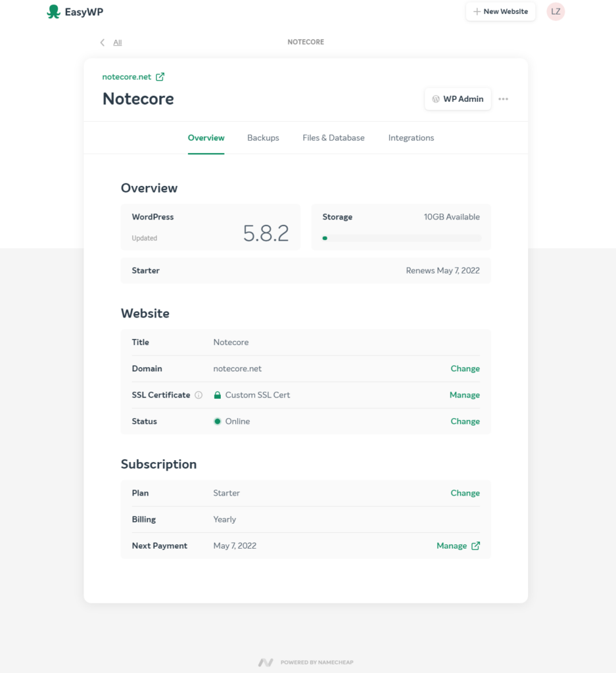
Task: Change the subscription Plan
Action: pyautogui.click(x=465, y=493)
